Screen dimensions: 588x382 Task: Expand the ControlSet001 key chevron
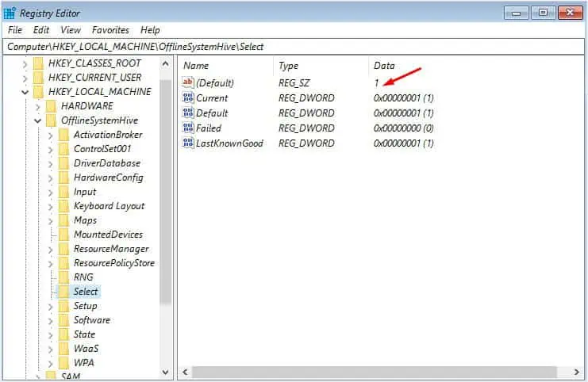click(50, 150)
